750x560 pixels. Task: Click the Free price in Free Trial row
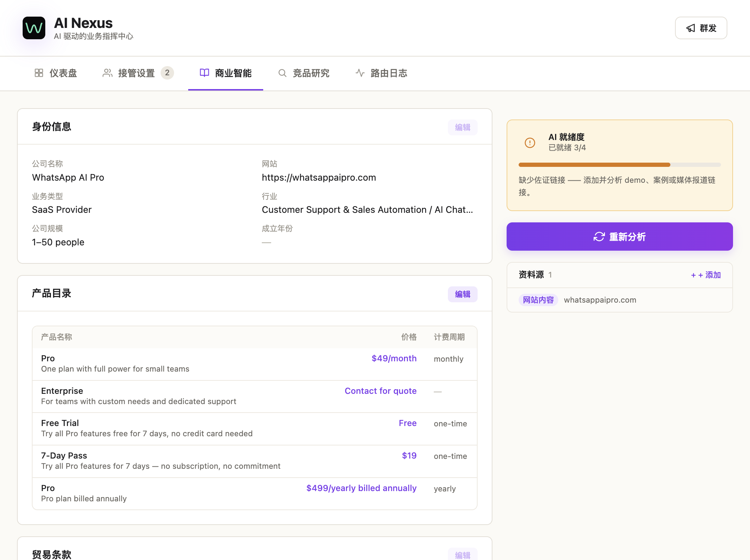tap(408, 423)
